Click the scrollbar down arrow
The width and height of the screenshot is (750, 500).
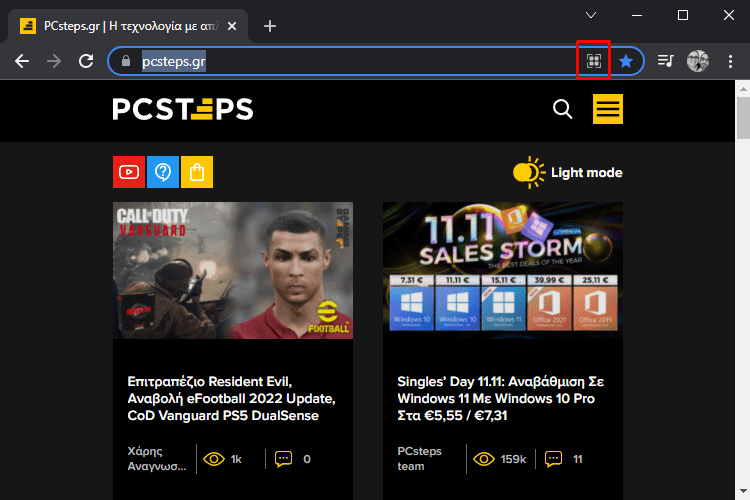click(x=743, y=491)
